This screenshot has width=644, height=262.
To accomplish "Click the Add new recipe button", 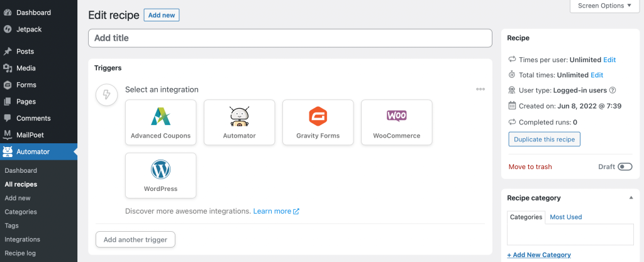I will pos(162,15).
